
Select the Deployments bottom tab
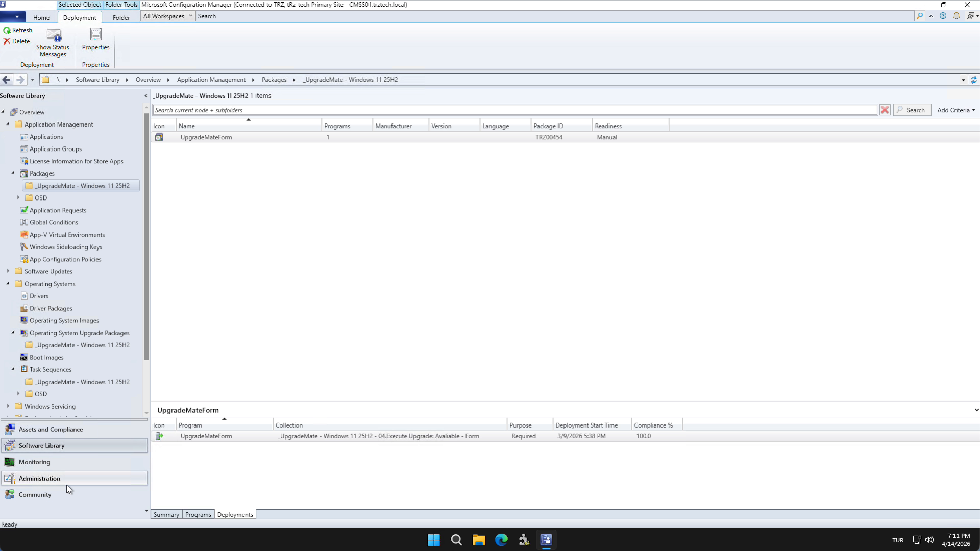235,515
